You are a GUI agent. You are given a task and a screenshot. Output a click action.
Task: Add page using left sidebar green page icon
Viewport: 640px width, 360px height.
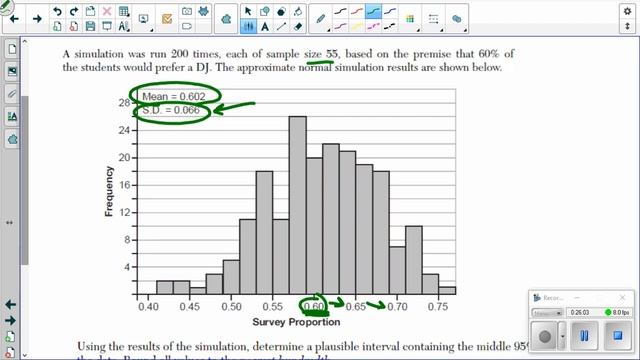pyautogui.click(x=11, y=337)
